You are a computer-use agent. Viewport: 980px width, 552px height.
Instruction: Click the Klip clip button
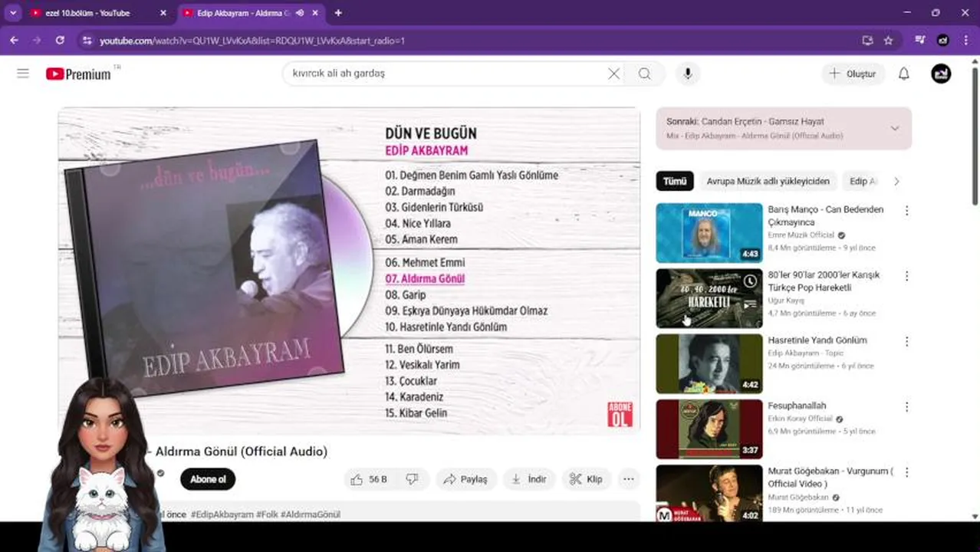coord(587,479)
